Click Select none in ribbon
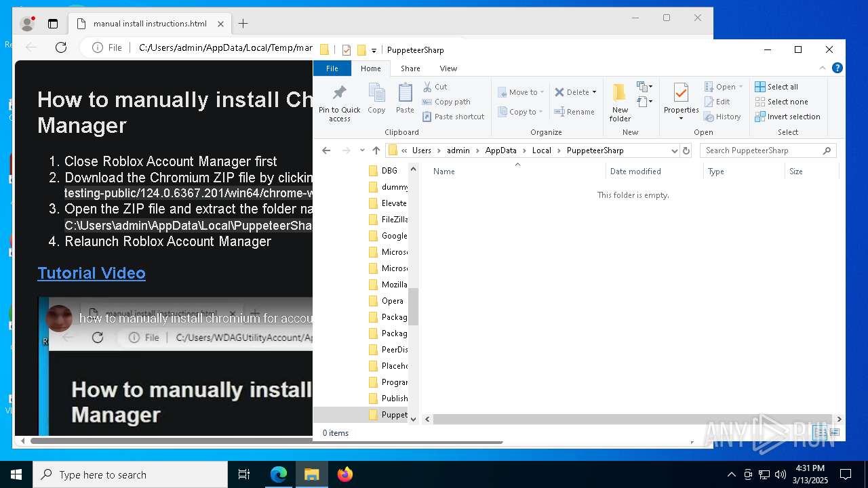 (x=781, y=102)
